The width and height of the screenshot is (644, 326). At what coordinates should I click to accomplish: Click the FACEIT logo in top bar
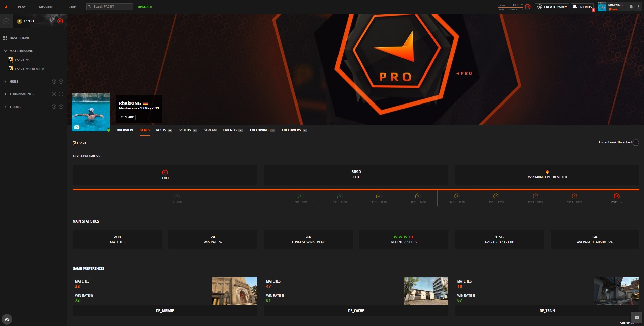5,7
